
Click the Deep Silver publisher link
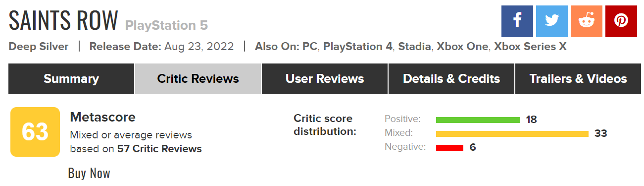coord(39,47)
